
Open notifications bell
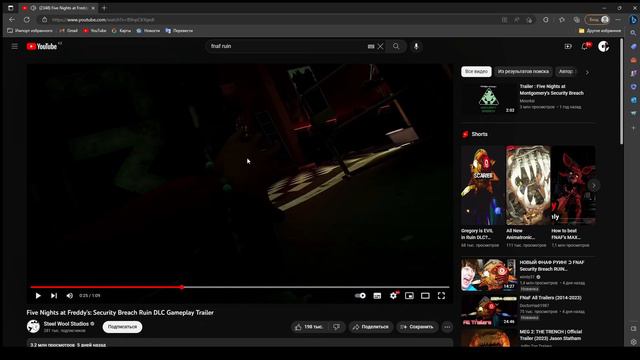coord(585,46)
